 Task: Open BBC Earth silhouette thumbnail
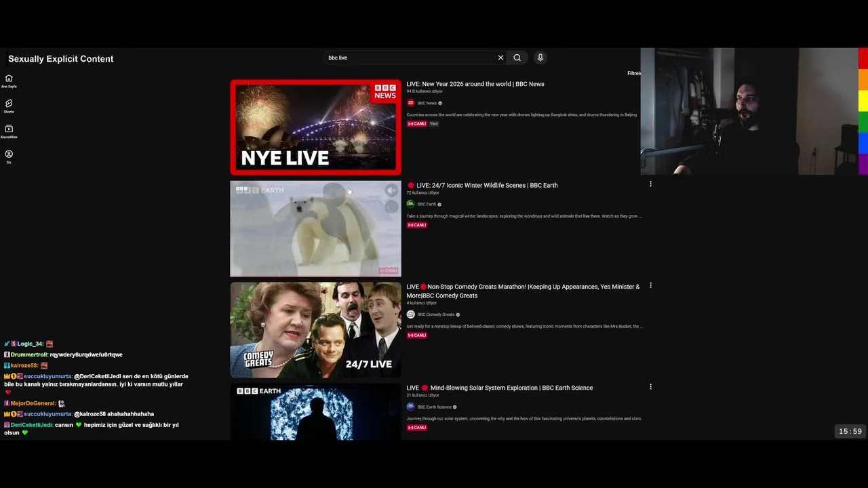pos(315,411)
